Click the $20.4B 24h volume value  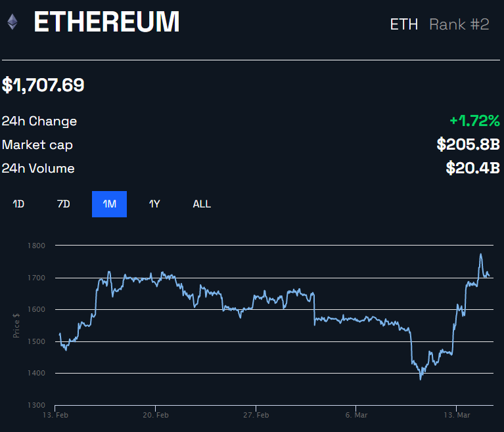point(472,168)
